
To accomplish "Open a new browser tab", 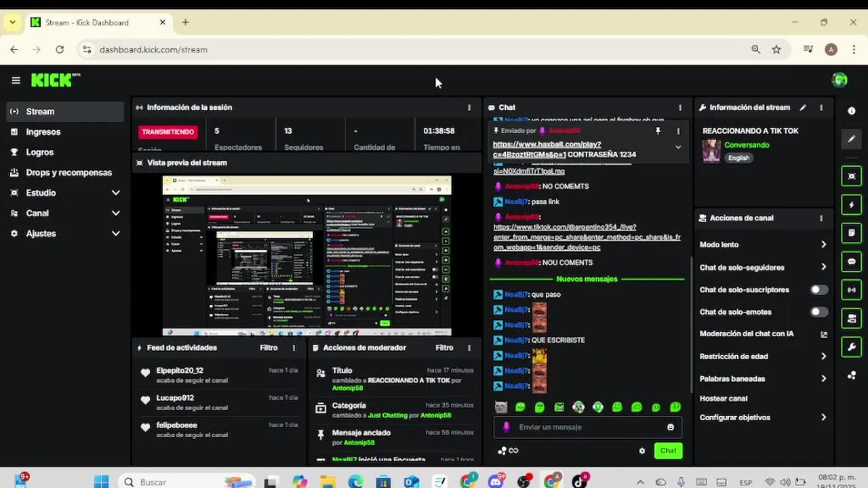I will (185, 22).
